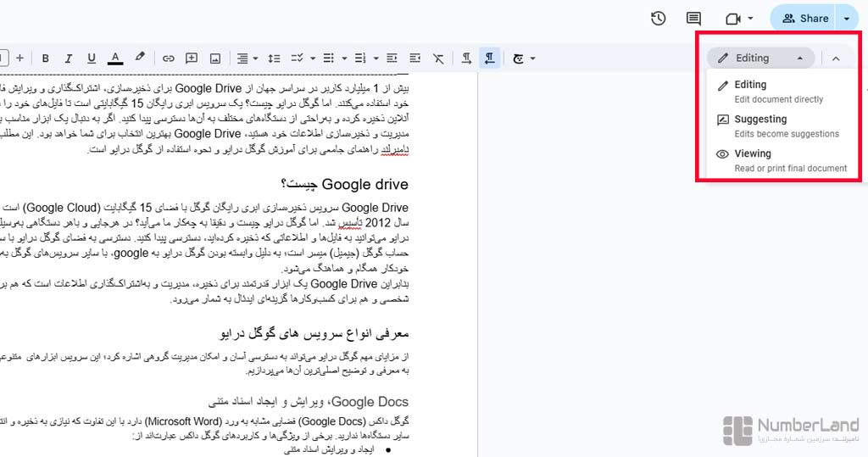Toggle underline formatting

[x=92, y=59]
